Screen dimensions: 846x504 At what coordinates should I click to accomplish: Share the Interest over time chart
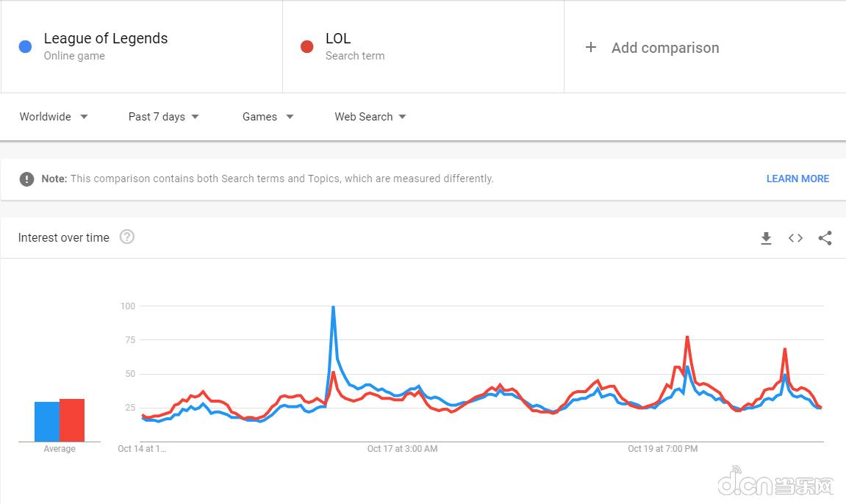click(825, 238)
